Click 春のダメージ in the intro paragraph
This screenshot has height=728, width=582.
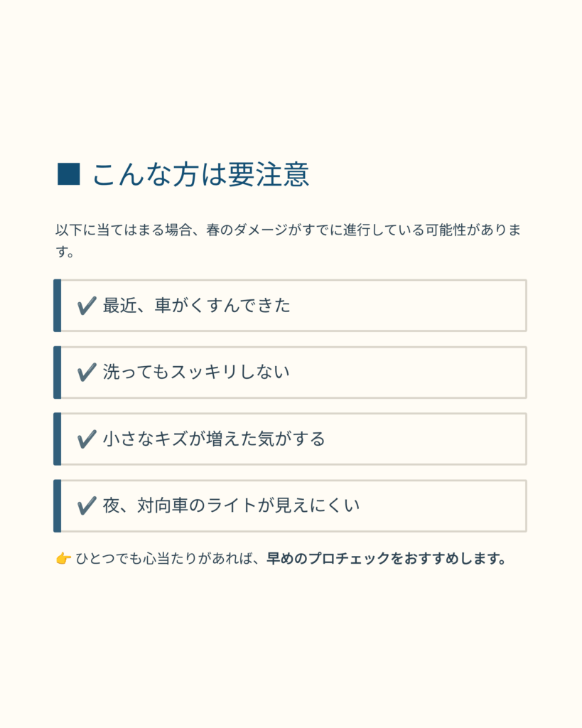point(247,230)
